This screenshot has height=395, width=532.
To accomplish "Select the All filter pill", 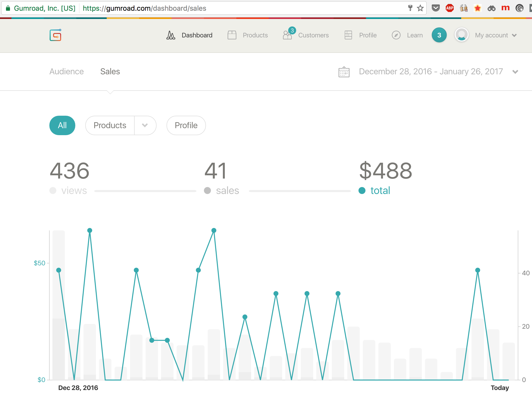I will [x=62, y=125].
